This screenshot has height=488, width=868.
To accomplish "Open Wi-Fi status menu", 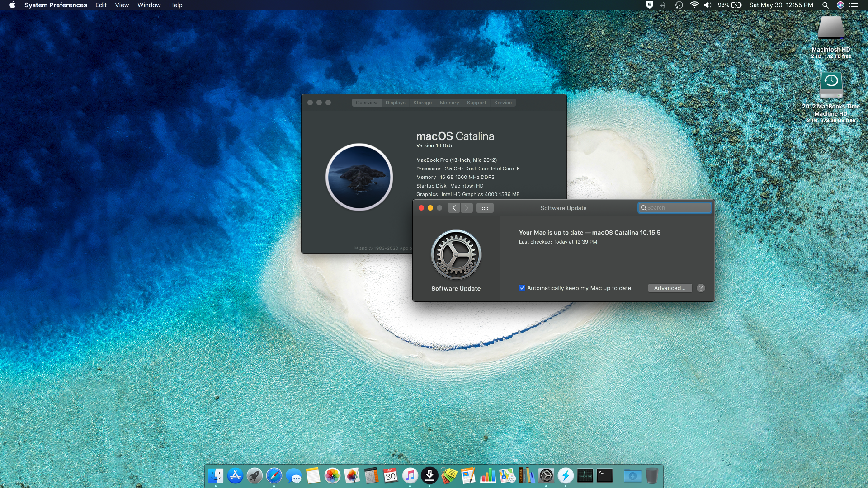I will (694, 5).
